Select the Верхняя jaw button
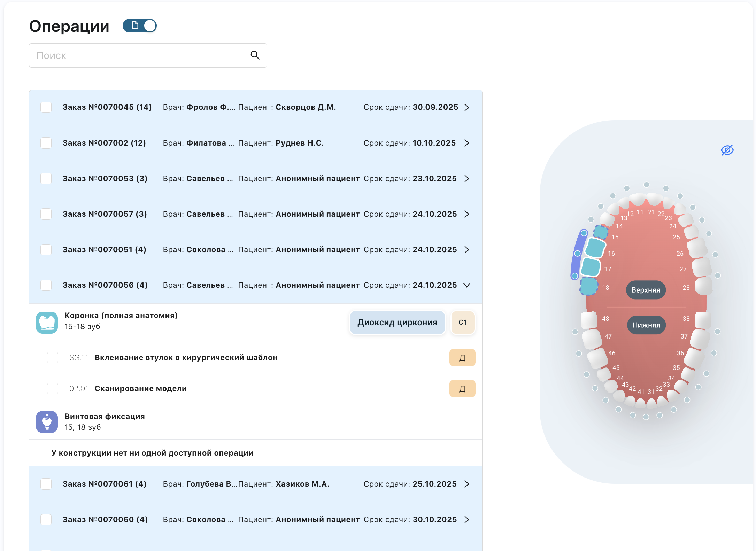This screenshot has width=756, height=551. (x=646, y=290)
